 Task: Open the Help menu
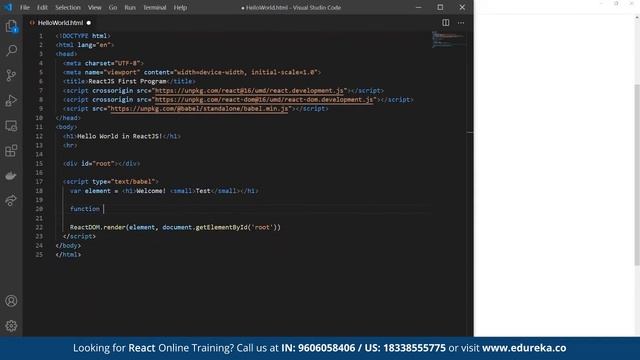click(180, 7)
